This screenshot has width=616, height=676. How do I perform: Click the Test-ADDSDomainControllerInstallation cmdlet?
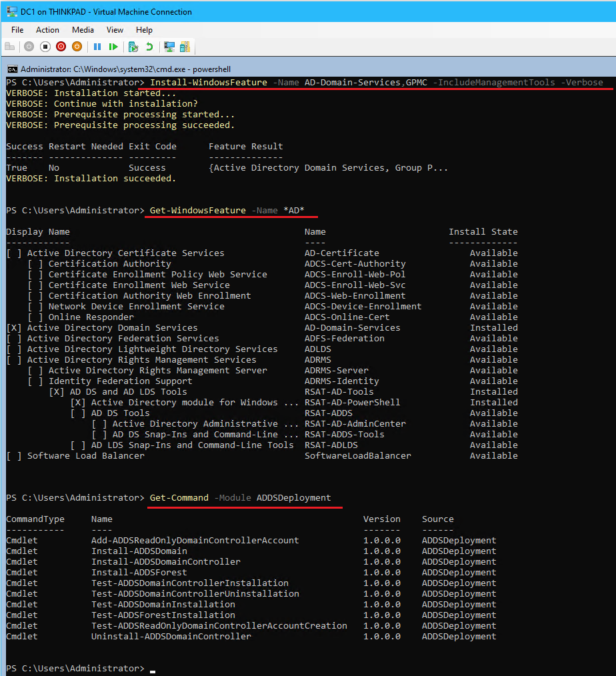(190, 583)
